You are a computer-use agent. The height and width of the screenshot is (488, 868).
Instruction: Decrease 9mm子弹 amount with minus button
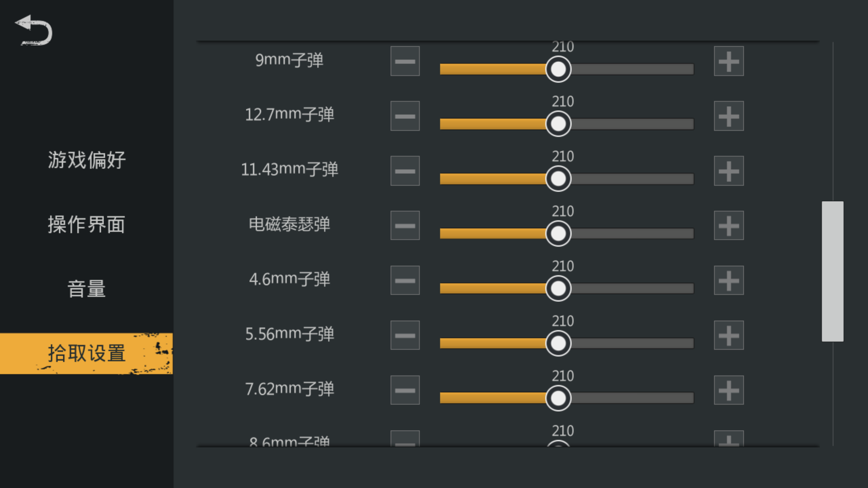[405, 61]
